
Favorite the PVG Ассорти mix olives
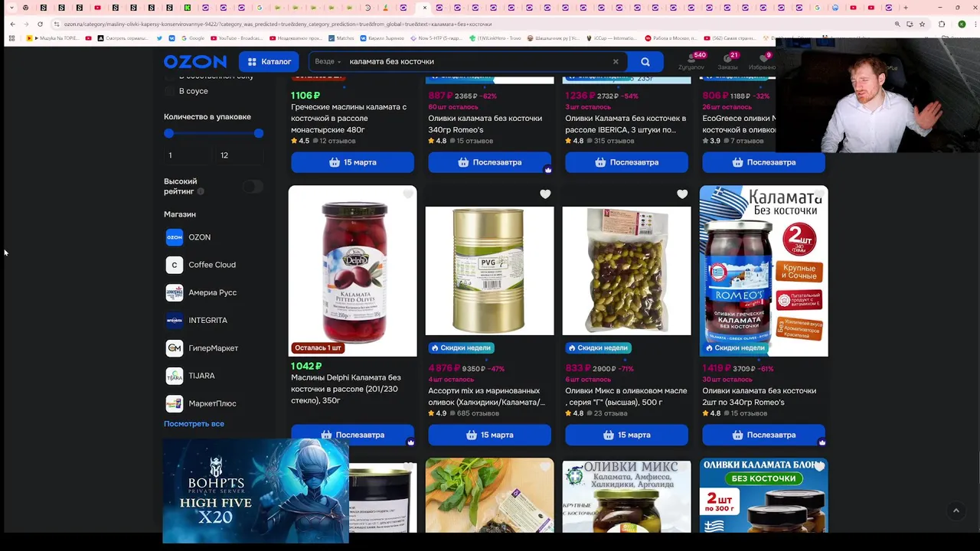coord(545,194)
